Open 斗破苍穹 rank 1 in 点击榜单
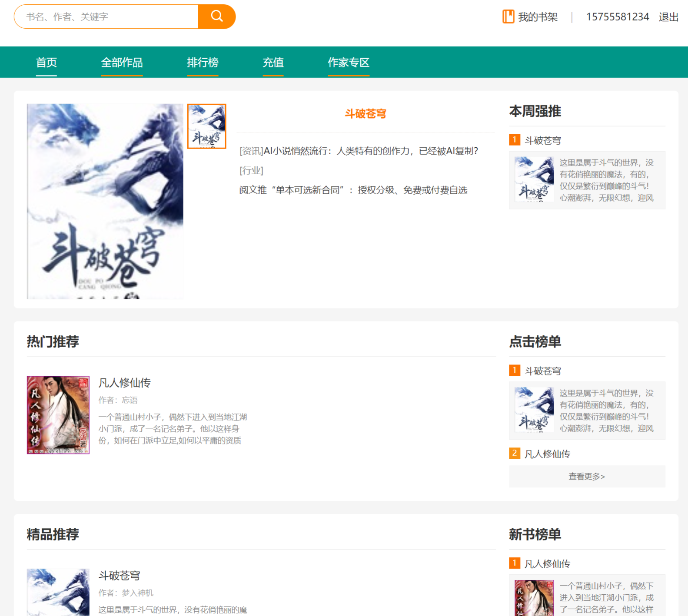Viewport: 688px width, 616px height. point(543,371)
